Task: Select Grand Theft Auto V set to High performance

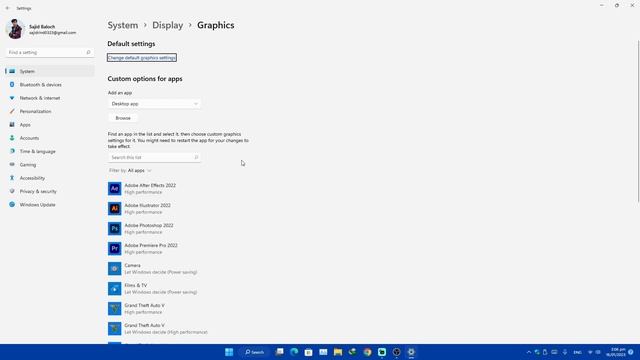Action: click(136, 309)
